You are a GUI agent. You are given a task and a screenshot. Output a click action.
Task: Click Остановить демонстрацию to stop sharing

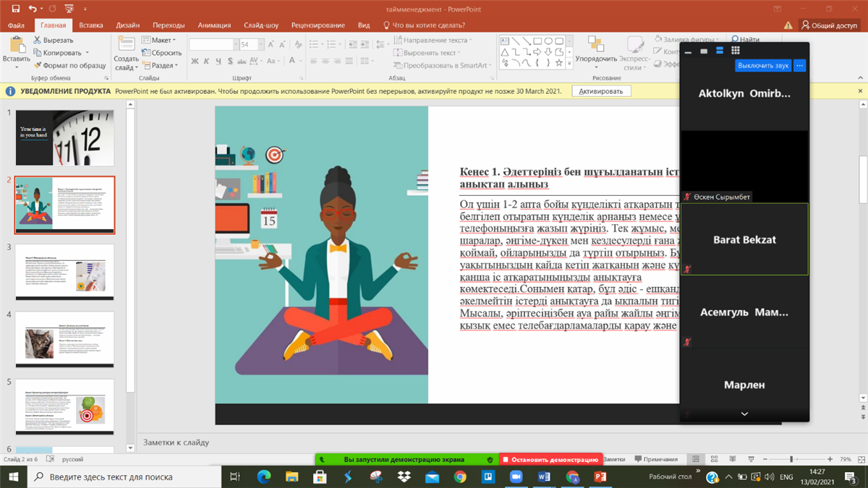pos(550,459)
